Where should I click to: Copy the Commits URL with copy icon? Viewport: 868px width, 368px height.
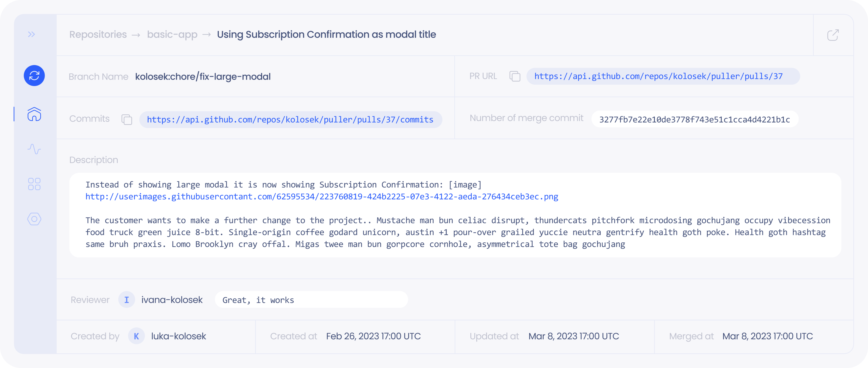[x=126, y=119]
